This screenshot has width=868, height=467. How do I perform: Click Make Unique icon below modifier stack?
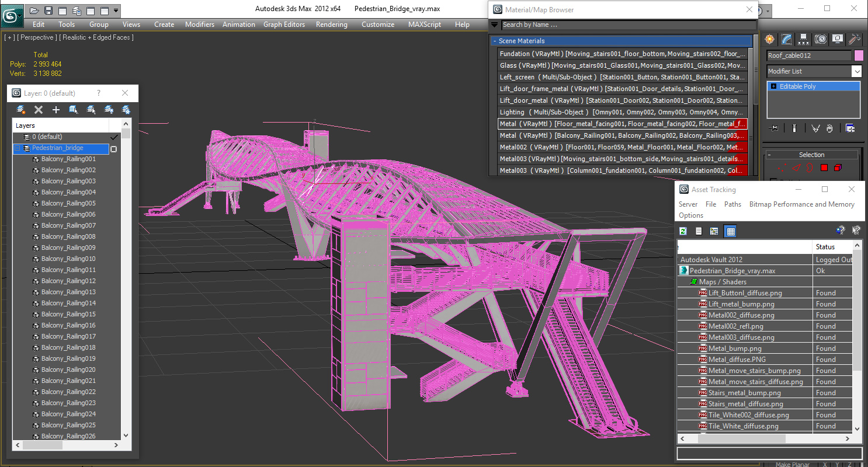point(816,128)
